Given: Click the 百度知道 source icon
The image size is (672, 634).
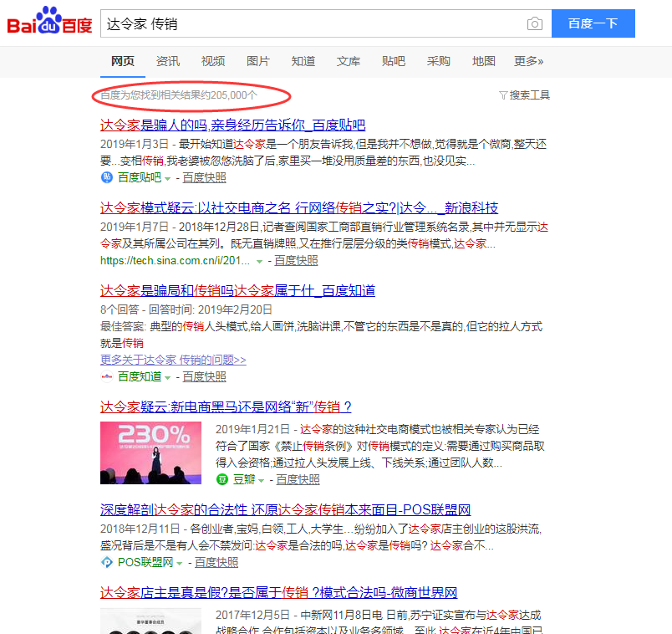Looking at the screenshot, I should point(107,376).
